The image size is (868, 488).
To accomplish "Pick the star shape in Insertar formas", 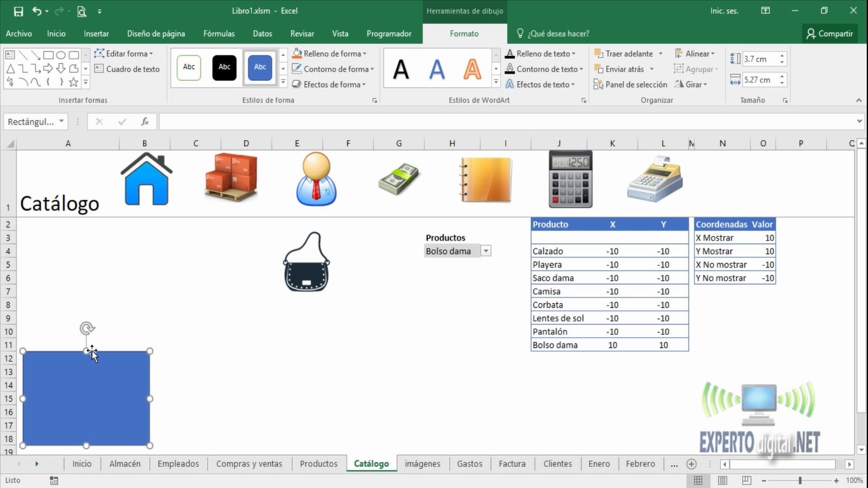I will point(74,81).
